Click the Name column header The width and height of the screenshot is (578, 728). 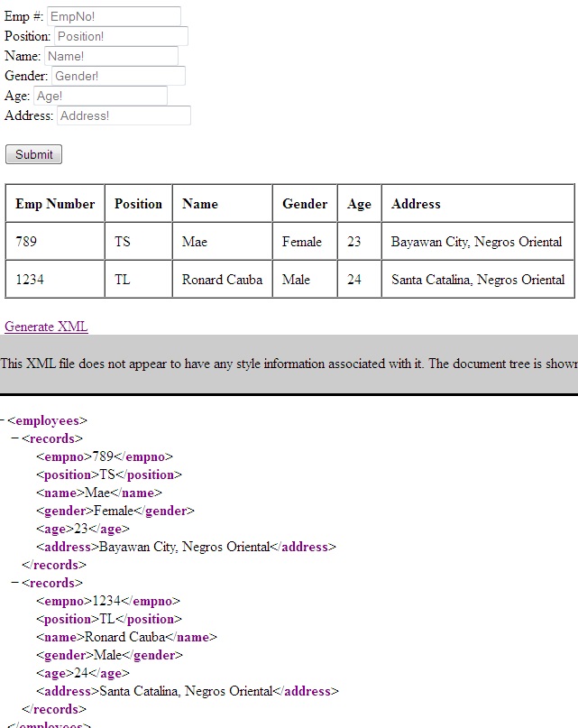point(223,203)
